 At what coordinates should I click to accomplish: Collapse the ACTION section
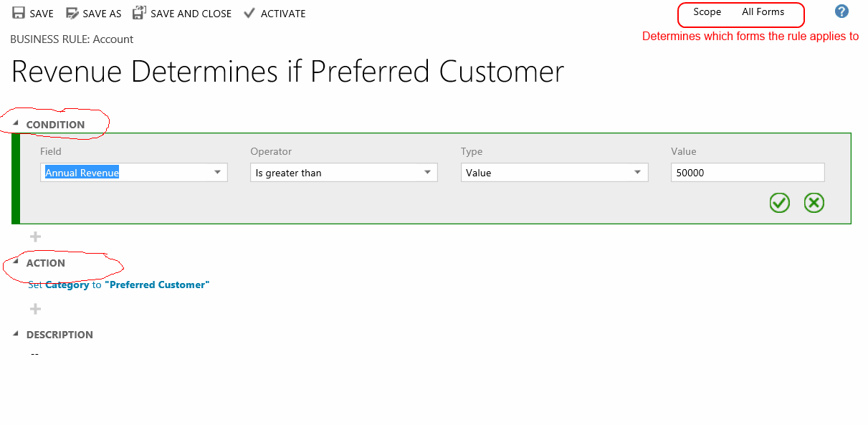point(16,262)
